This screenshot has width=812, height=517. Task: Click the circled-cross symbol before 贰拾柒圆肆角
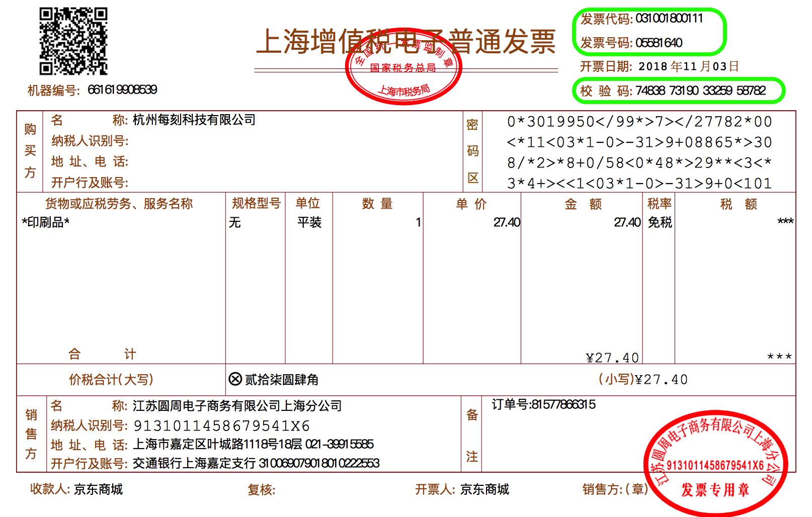(x=235, y=379)
